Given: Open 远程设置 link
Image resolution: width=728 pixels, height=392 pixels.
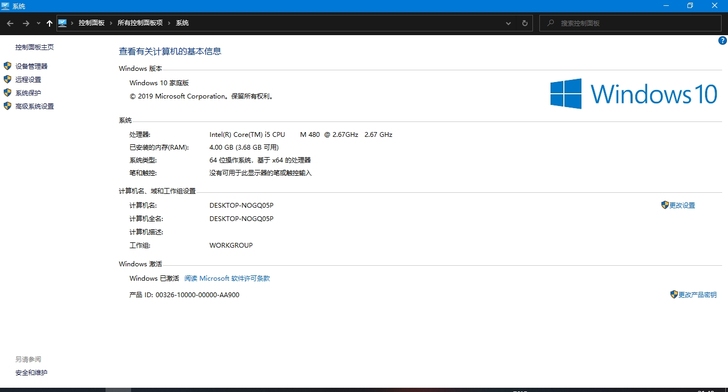Looking at the screenshot, I should [x=28, y=79].
